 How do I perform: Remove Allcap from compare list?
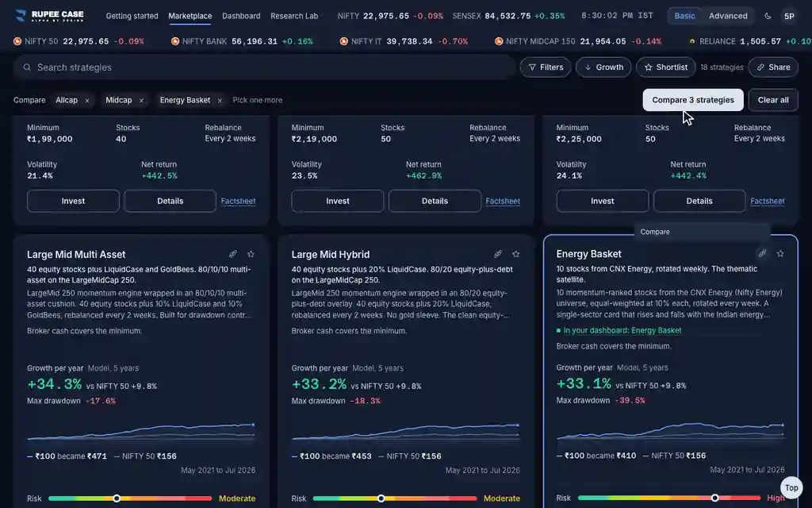[87, 101]
